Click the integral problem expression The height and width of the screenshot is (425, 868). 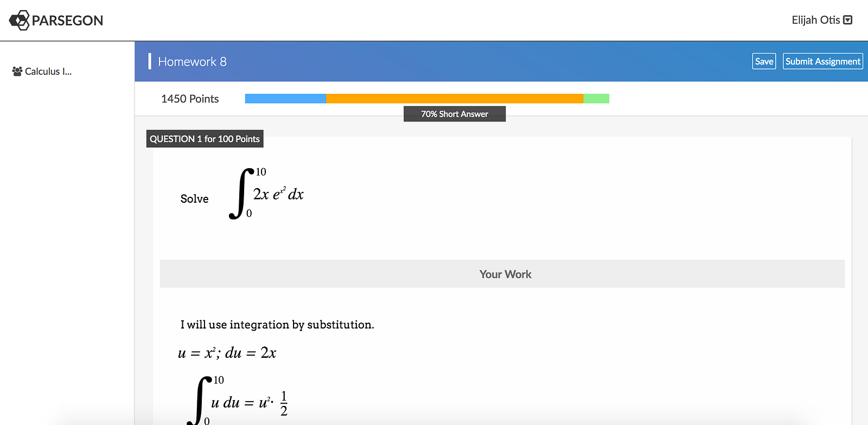click(267, 194)
